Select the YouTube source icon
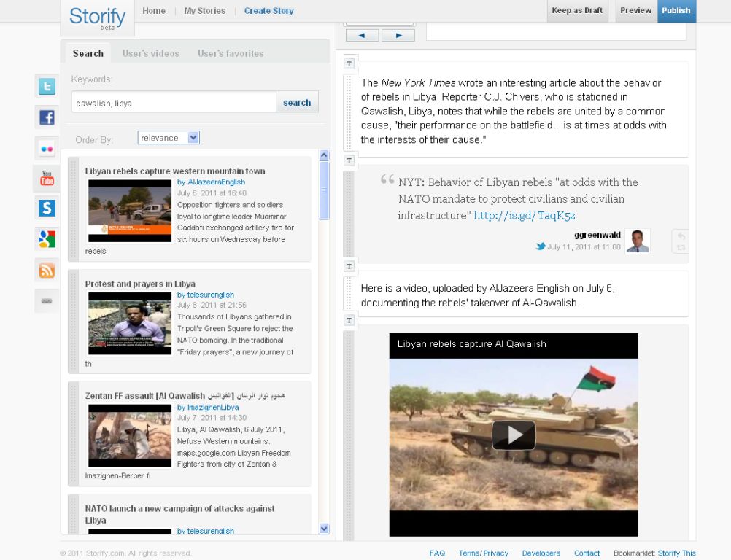The height and width of the screenshot is (560, 731). point(47,179)
